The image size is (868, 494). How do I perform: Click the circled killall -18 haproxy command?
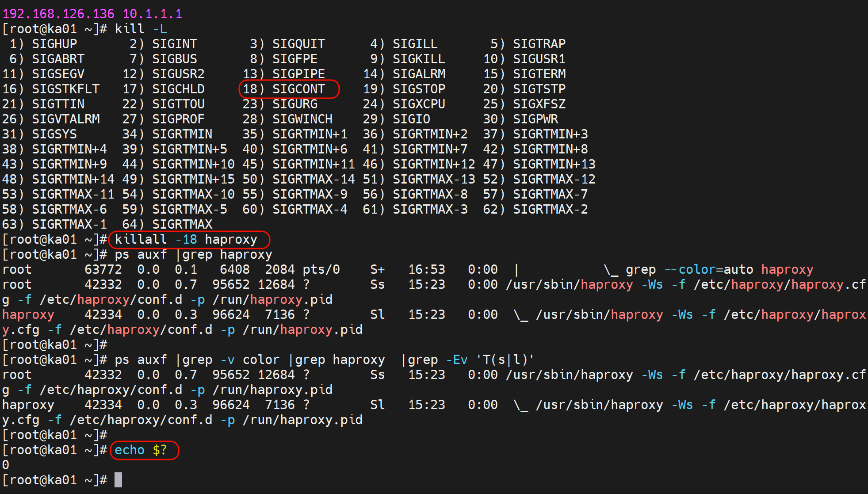(x=189, y=240)
